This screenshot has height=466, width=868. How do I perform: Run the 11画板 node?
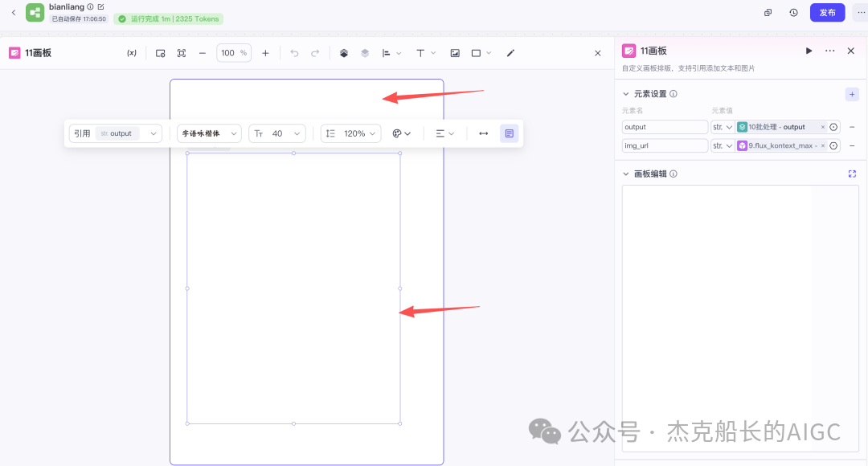809,51
